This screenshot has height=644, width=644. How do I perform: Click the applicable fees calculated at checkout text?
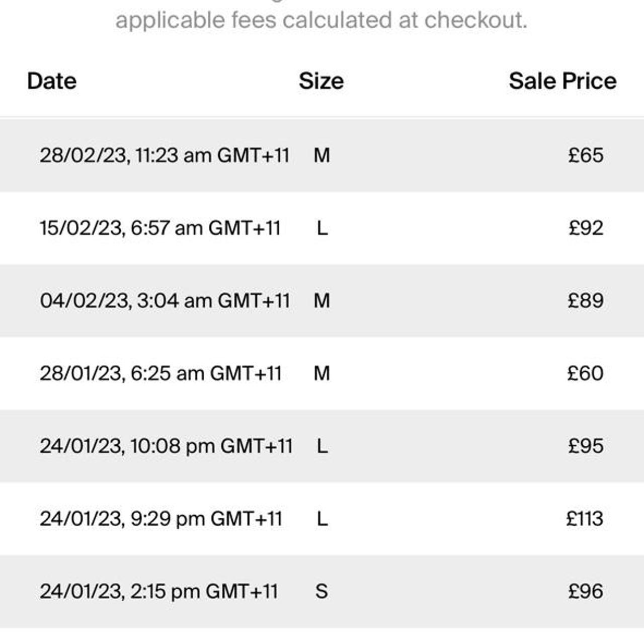(x=321, y=20)
